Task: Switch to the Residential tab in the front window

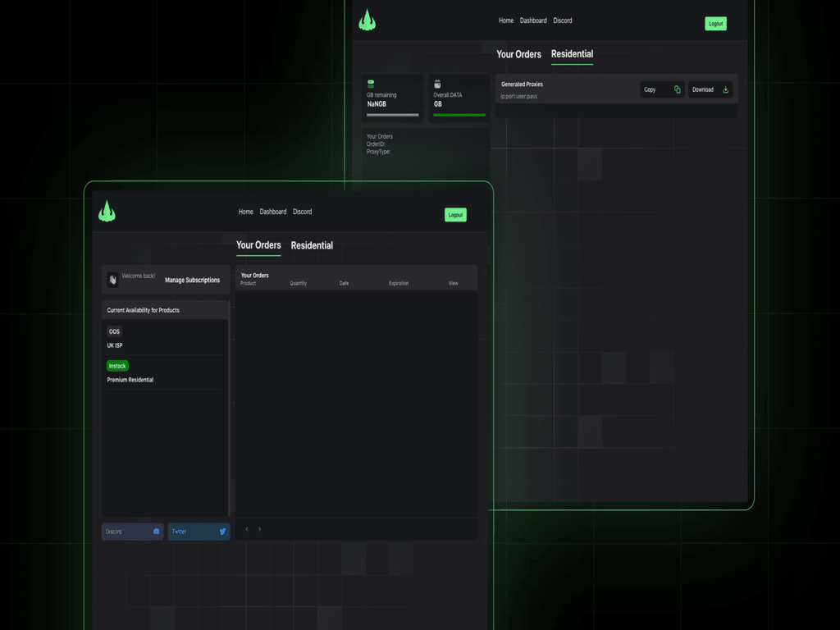Action: click(x=312, y=245)
